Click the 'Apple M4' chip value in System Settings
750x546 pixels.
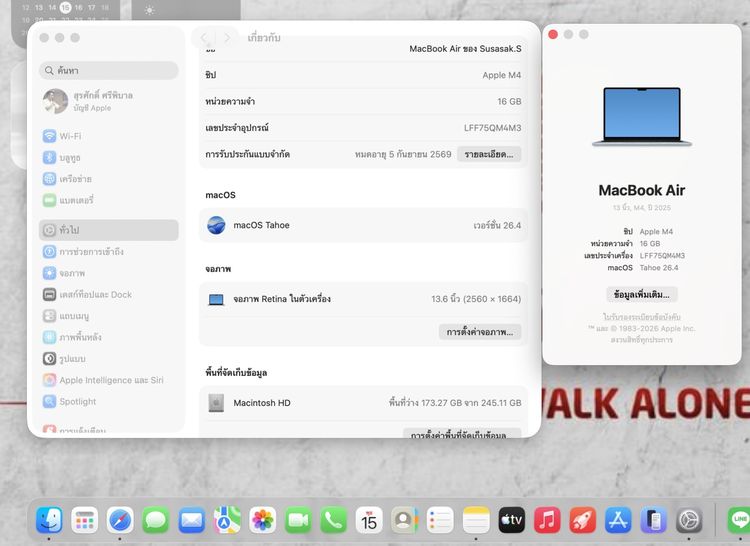(501, 75)
